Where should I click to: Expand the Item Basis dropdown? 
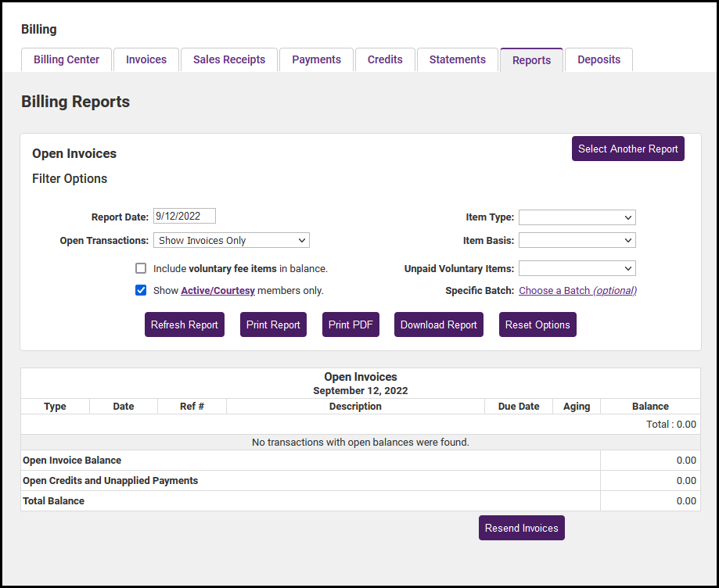coord(577,241)
